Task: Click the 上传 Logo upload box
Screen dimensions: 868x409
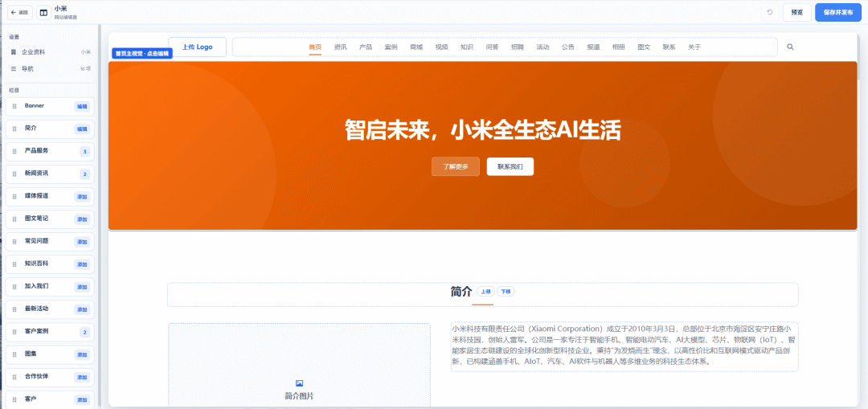Action: pos(197,47)
